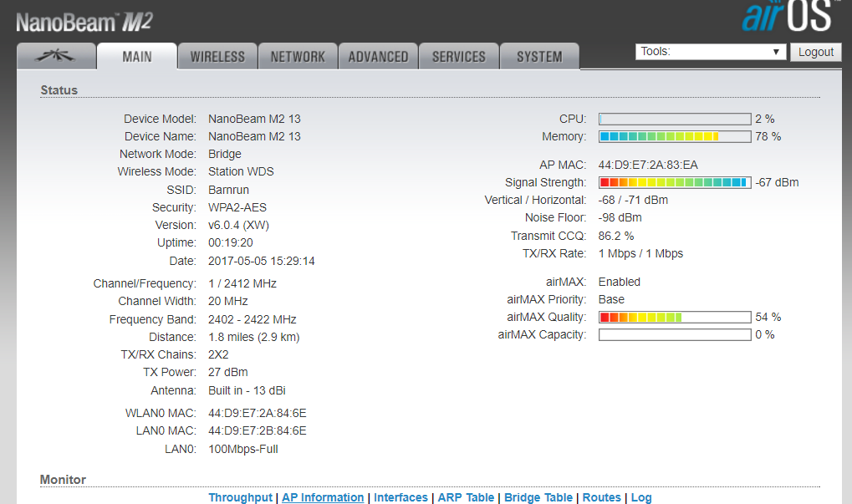
Task: Open the Ubiquiti logo tab
Action: click(56, 57)
